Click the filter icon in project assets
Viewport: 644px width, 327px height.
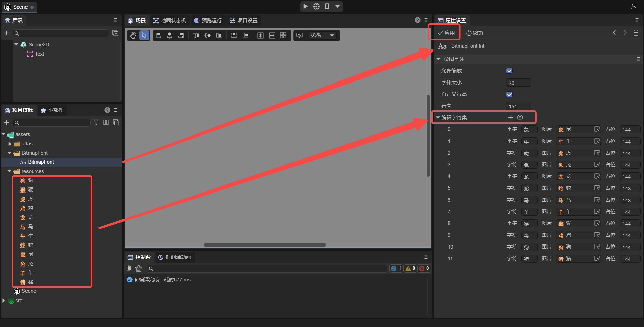click(96, 122)
